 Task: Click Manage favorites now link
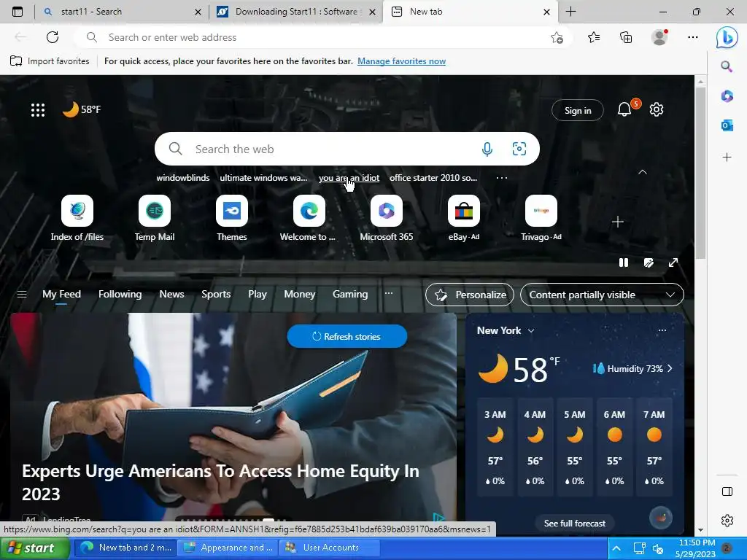point(402,61)
